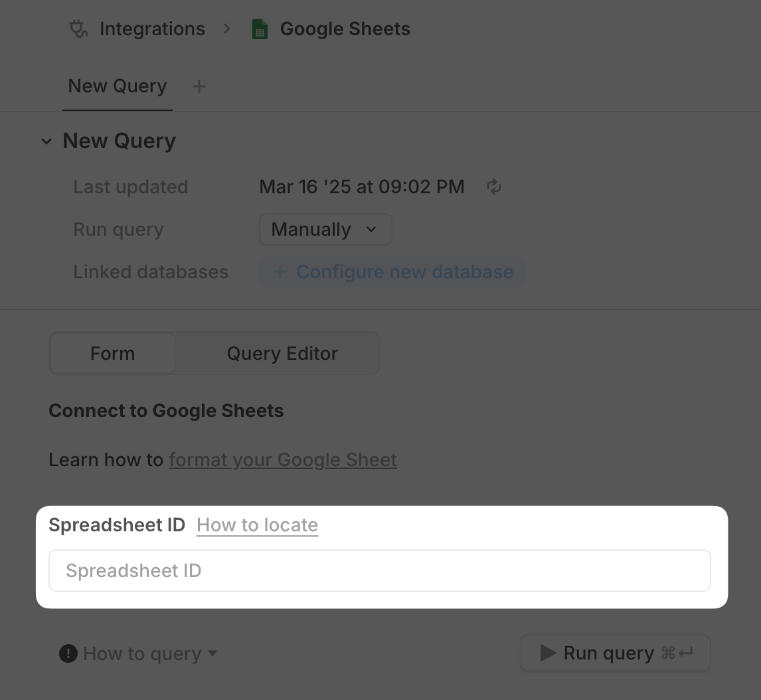Open the Manually run query dropdown
The image size is (761, 700).
tap(325, 229)
